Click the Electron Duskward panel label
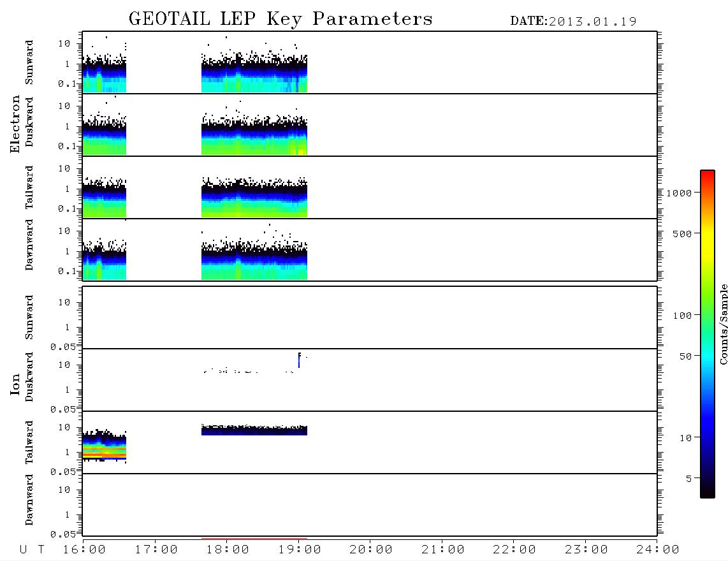Screen dimensions: 728x561 [x=29, y=122]
